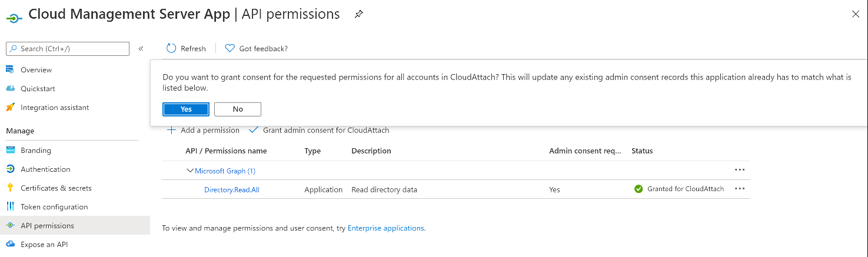Open Overview icon in sidebar
This screenshot has height=257, width=868.
[10, 69]
